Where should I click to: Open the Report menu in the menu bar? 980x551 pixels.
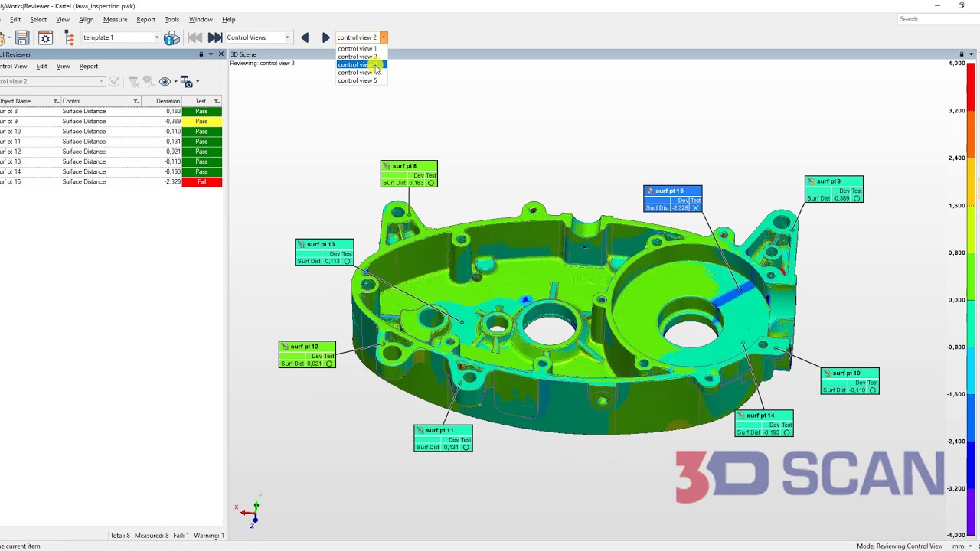pyautogui.click(x=146, y=19)
